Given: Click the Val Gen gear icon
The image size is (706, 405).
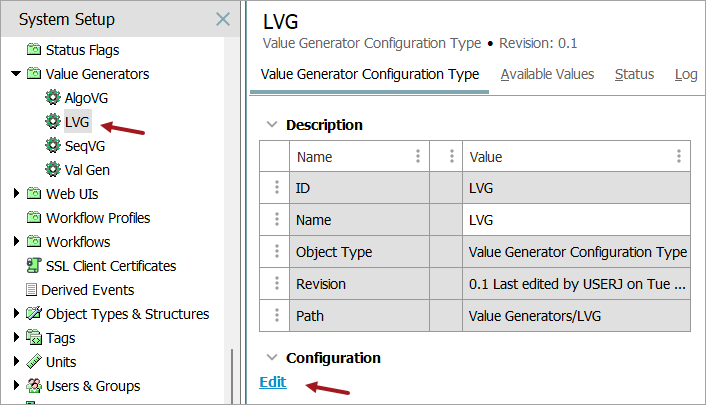Looking at the screenshot, I should 53,169.
